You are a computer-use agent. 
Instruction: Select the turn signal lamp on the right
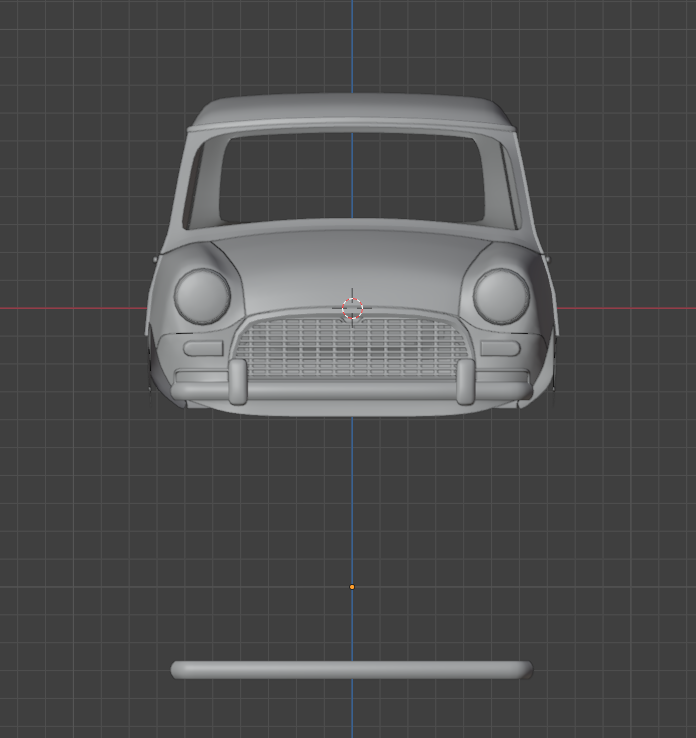point(500,349)
